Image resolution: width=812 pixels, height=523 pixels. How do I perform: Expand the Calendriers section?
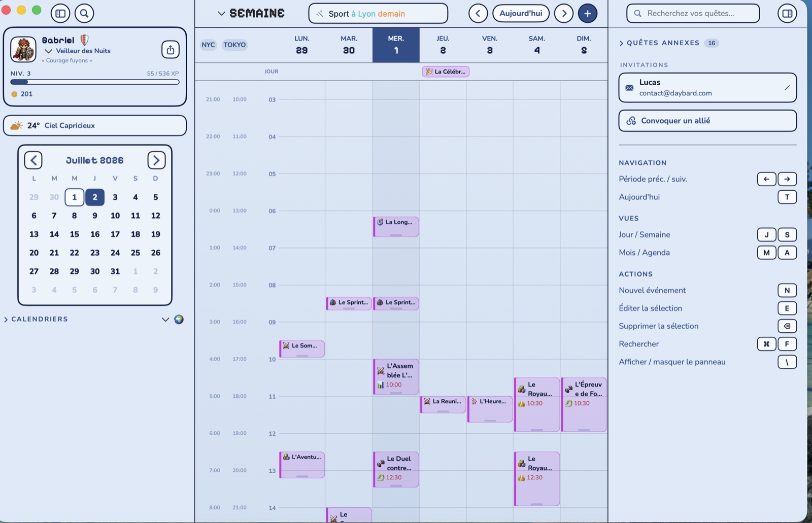point(36,319)
